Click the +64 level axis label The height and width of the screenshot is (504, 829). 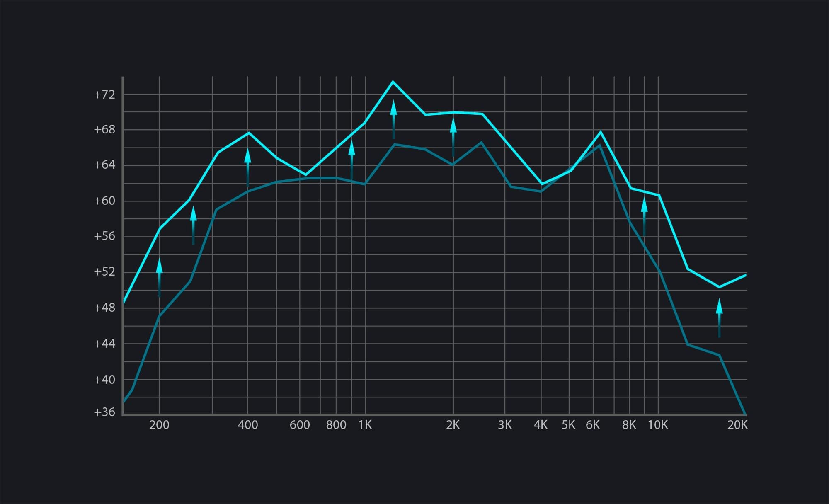104,165
